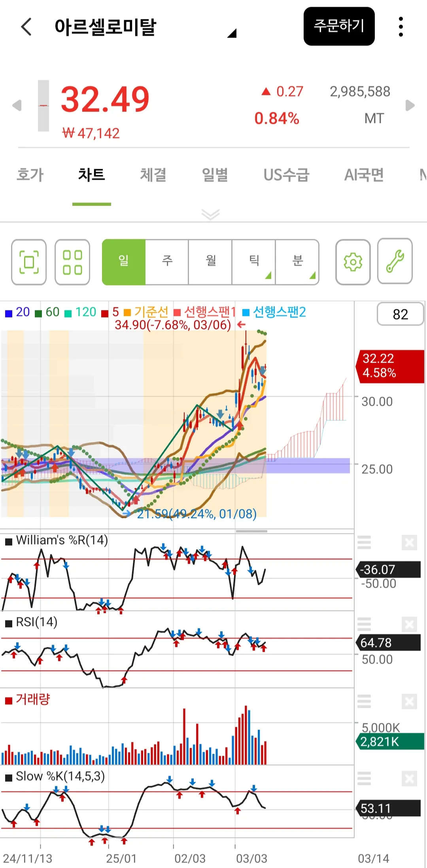Switch to the 일별 tab
Image resolution: width=427 pixels, height=868 pixels.
coord(215,174)
